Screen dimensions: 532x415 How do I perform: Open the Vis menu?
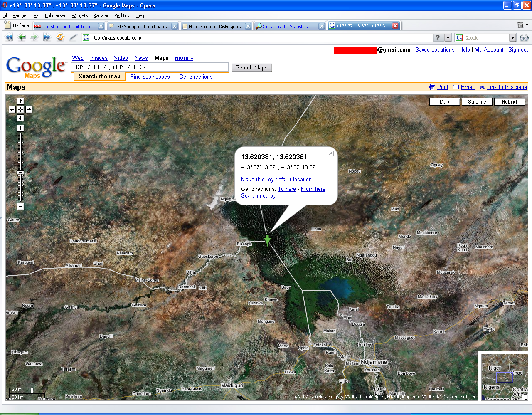tap(37, 15)
